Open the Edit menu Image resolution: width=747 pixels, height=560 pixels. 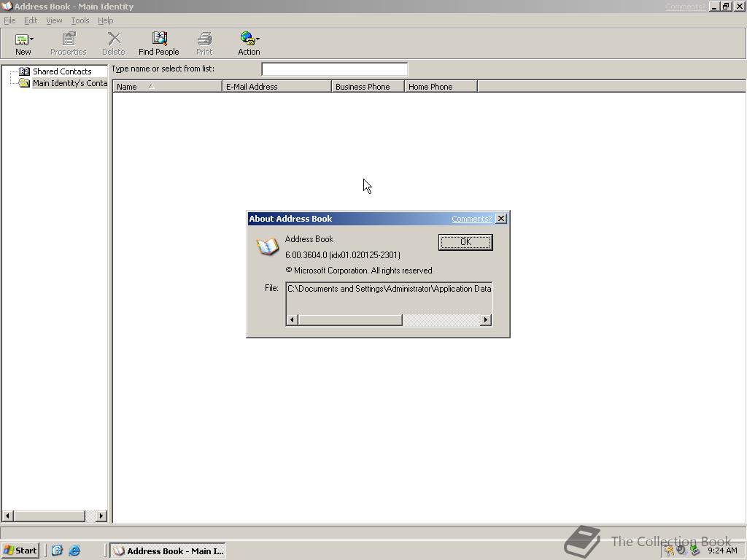pos(31,20)
